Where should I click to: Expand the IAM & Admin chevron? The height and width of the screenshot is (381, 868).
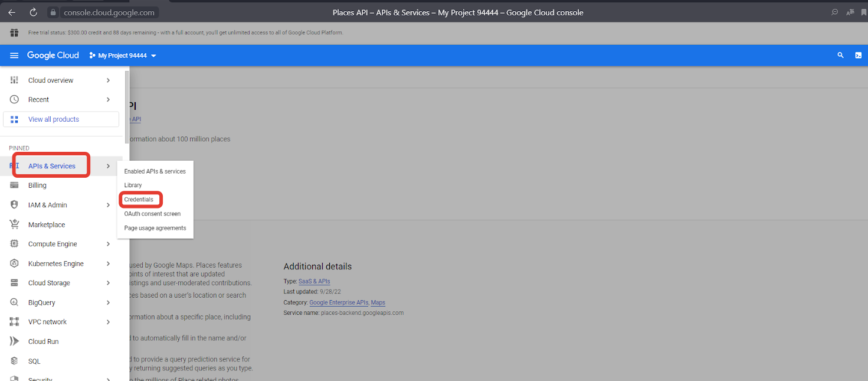[108, 205]
